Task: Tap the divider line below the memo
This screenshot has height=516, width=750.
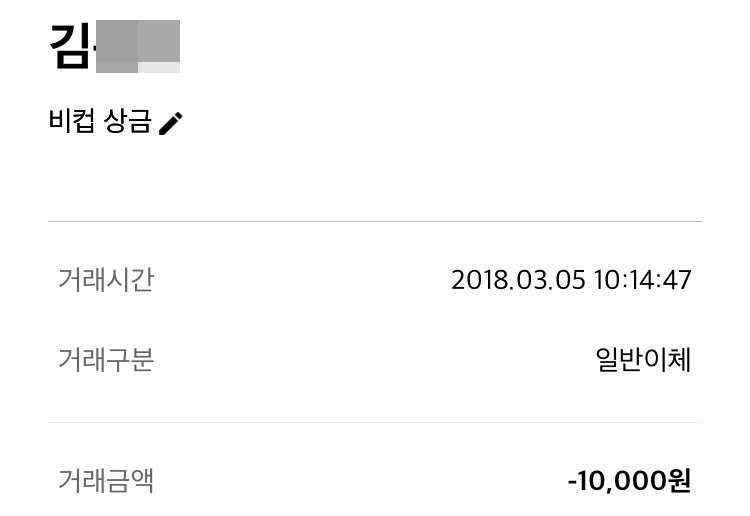Action: point(375,221)
